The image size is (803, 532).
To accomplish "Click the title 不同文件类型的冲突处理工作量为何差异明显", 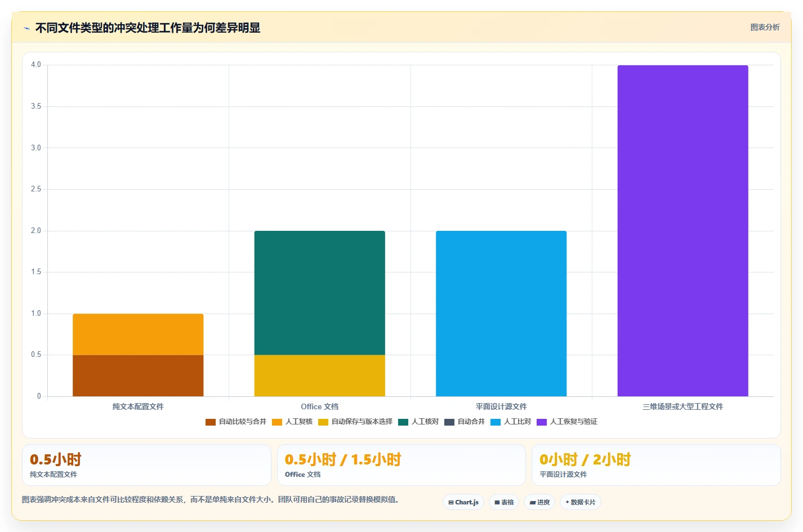I will click(148, 28).
